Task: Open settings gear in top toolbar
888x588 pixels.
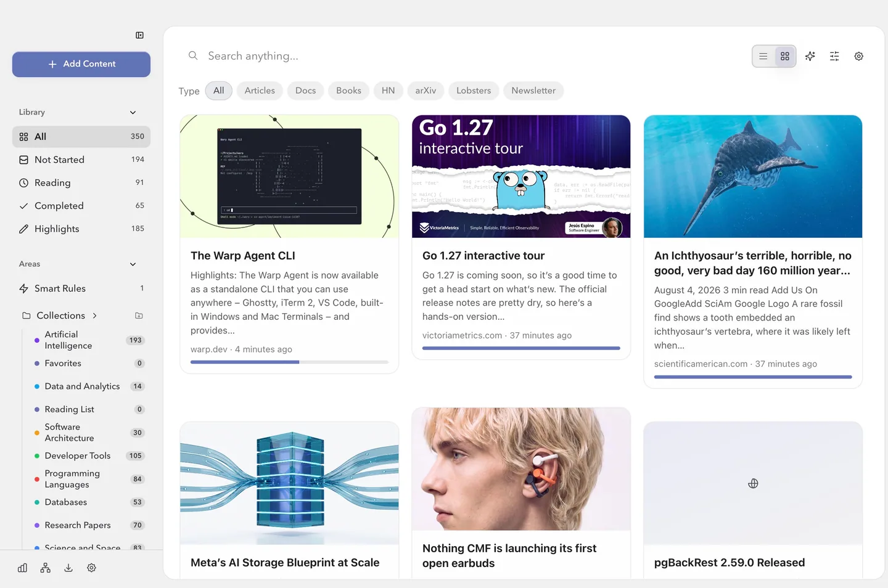Action: coord(858,56)
